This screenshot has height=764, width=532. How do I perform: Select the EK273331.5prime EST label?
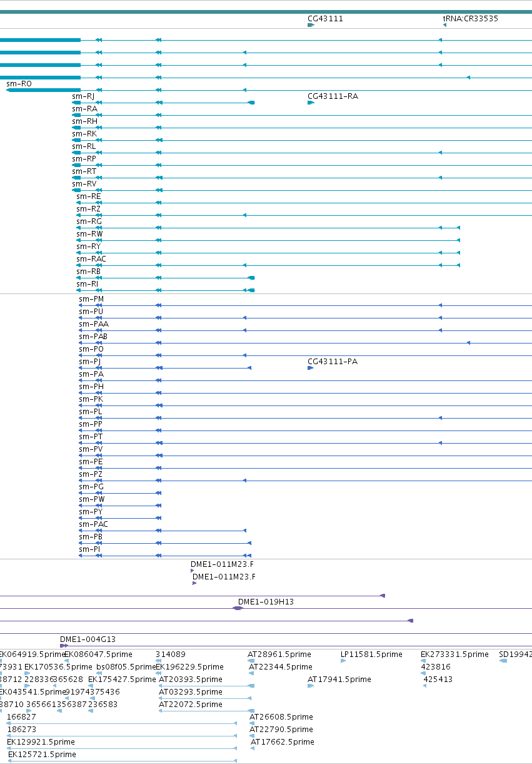(x=454, y=654)
